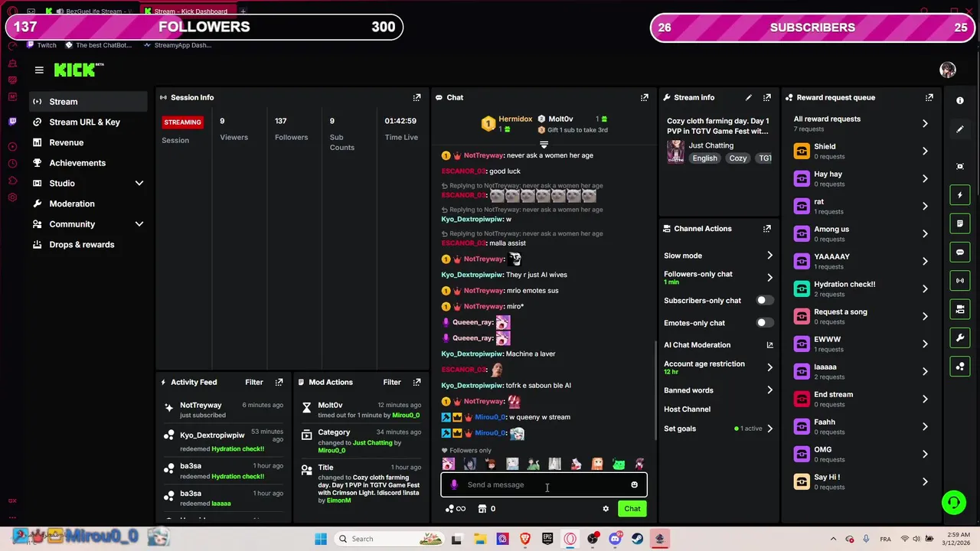
Task: Open AI Chat Moderation external link icon
Action: pos(769,345)
